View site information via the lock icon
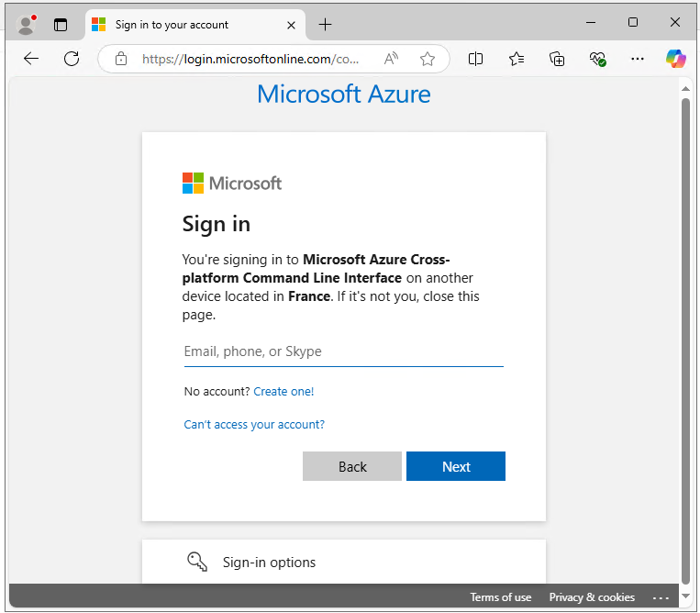The width and height of the screenshot is (700, 613). [121, 59]
